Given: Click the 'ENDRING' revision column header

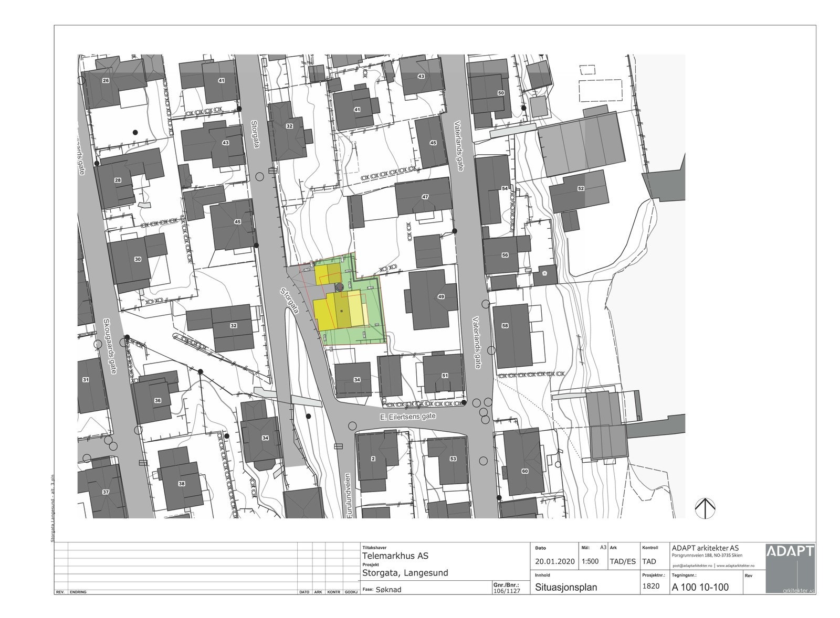Looking at the screenshot, I should click(78, 592).
